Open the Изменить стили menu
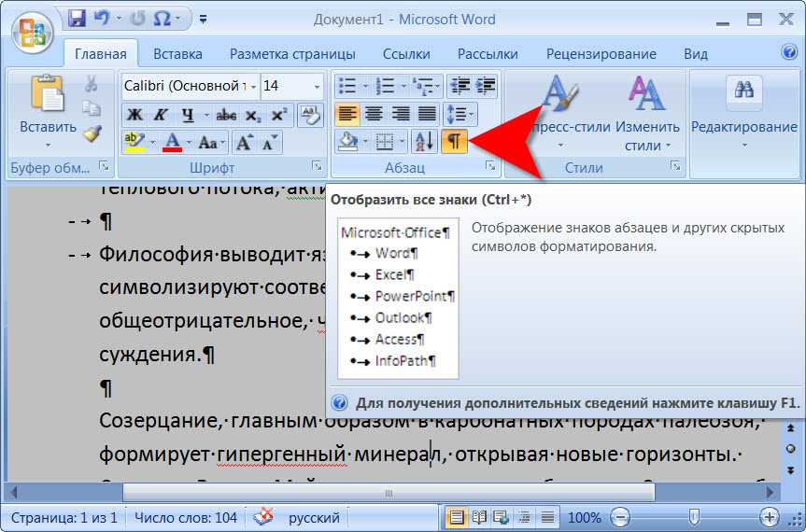The height and width of the screenshot is (532, 806). (646, 112)
